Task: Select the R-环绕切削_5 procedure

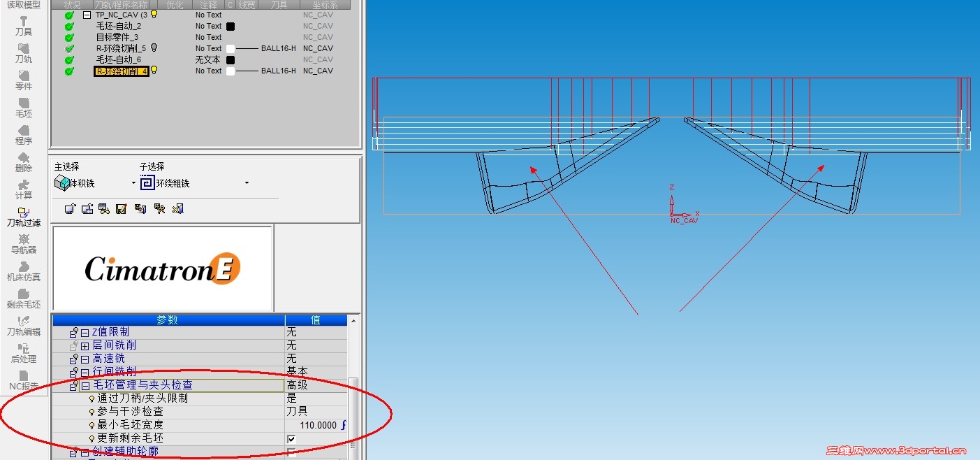Action: (x=122, y=48)
